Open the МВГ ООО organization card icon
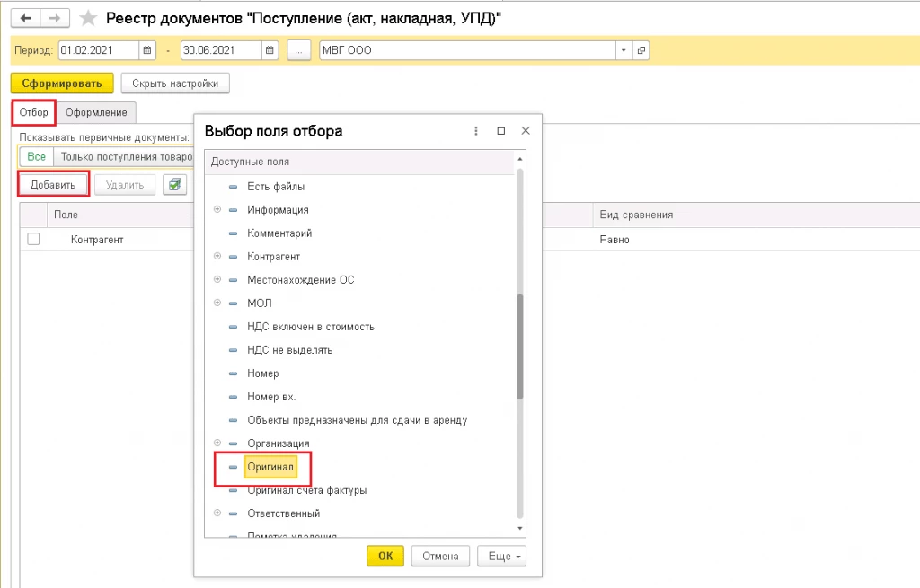The height and width of the screenshot is (588, 920). (x=641, y=50)
